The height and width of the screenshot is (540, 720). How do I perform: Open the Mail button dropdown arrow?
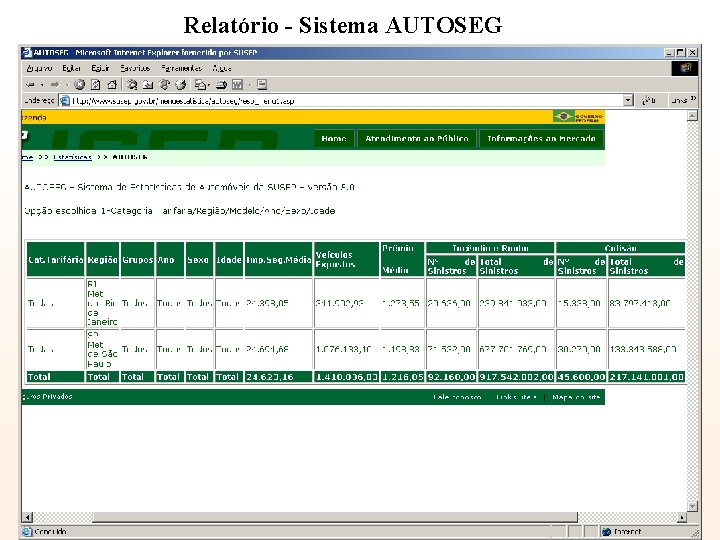click(x=209, y=85)
